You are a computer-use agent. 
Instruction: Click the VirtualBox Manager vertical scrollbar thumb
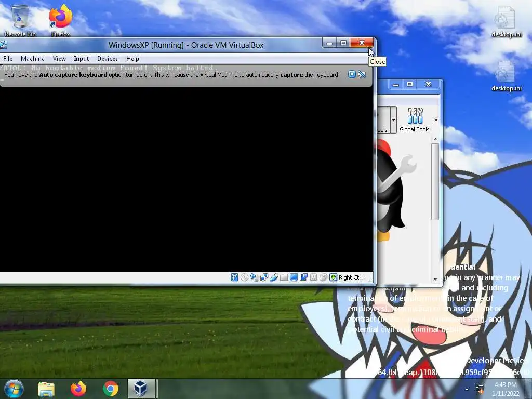coord(436,181)
